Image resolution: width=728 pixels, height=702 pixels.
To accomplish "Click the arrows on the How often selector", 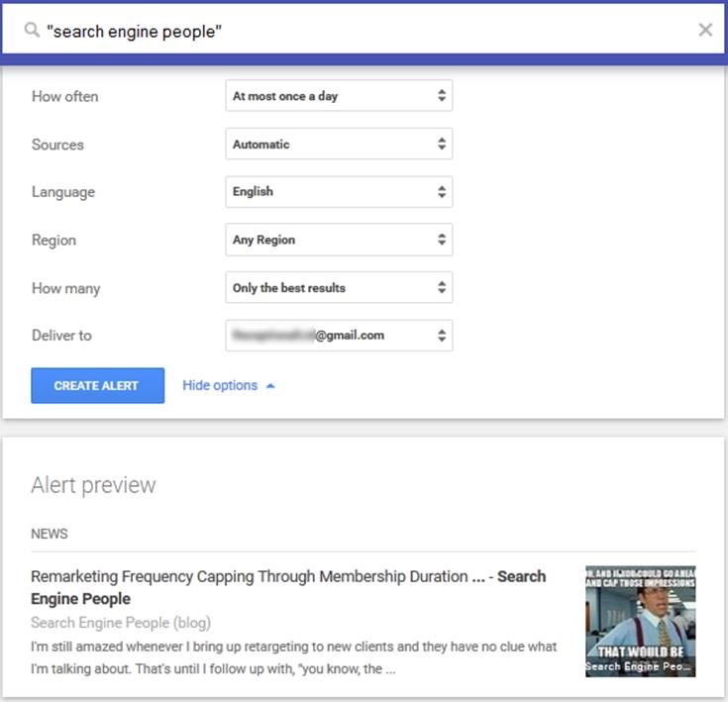I will click(442, 96).
